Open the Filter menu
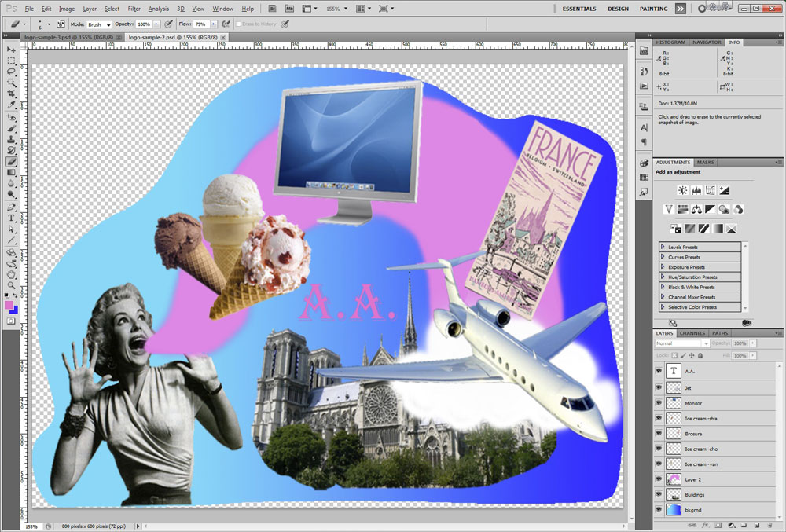786x532 pixels. click(134, 9)
